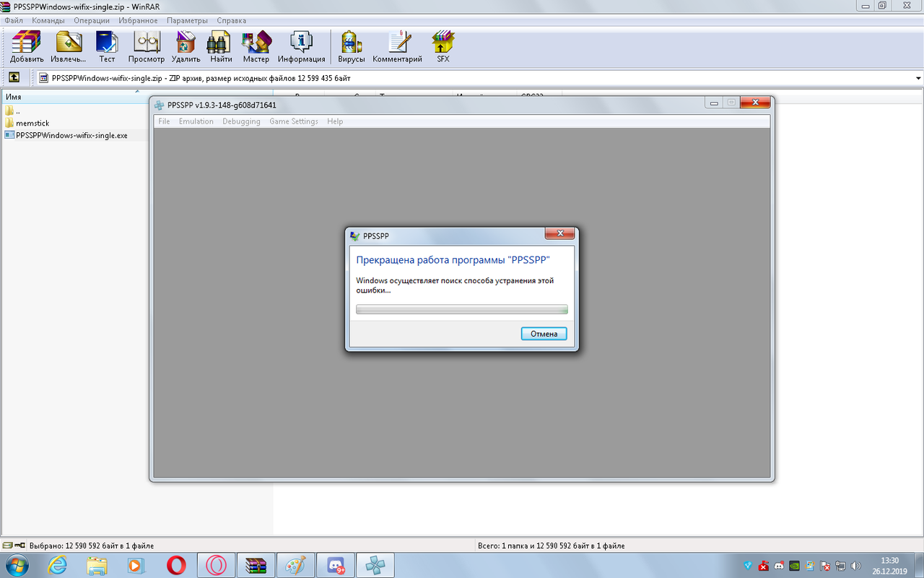The height and width of the screenshot is (578, 924).
Task: Open the Избранное menu
Action: (x=138, y=20)
